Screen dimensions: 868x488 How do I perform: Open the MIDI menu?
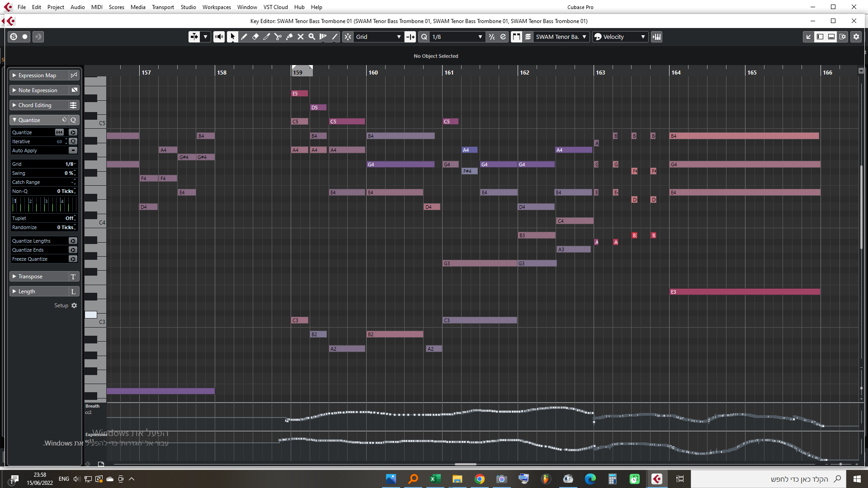[97, 7]
